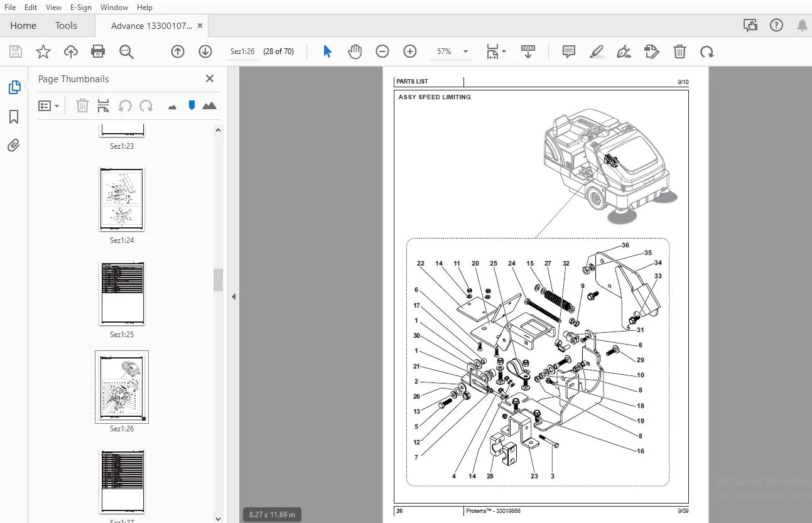Go to previous page arrow
This screenshot has width=812, height=523.
(x=178, y=51)
